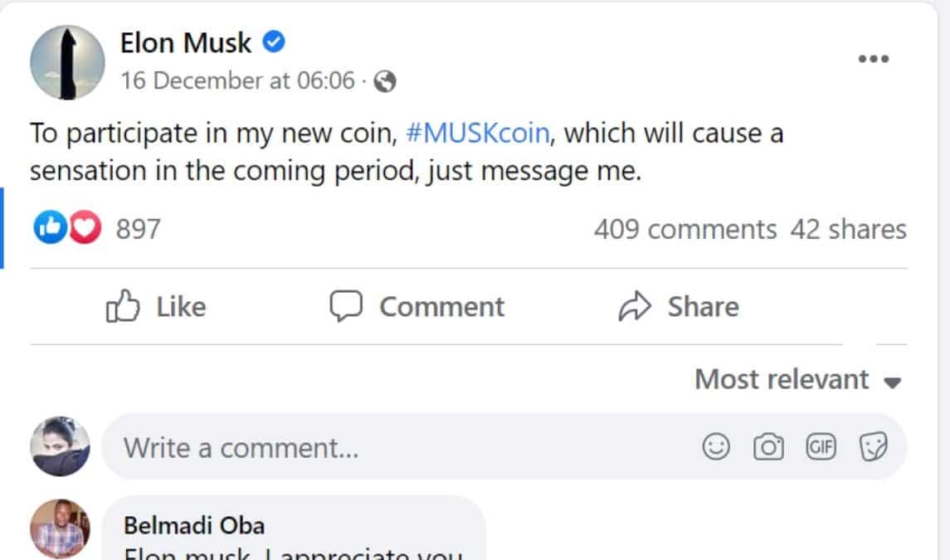The height and width of the screenshot is (560, 950).
Task: View the 42 shares list
Action: click(x=848, y=229)
